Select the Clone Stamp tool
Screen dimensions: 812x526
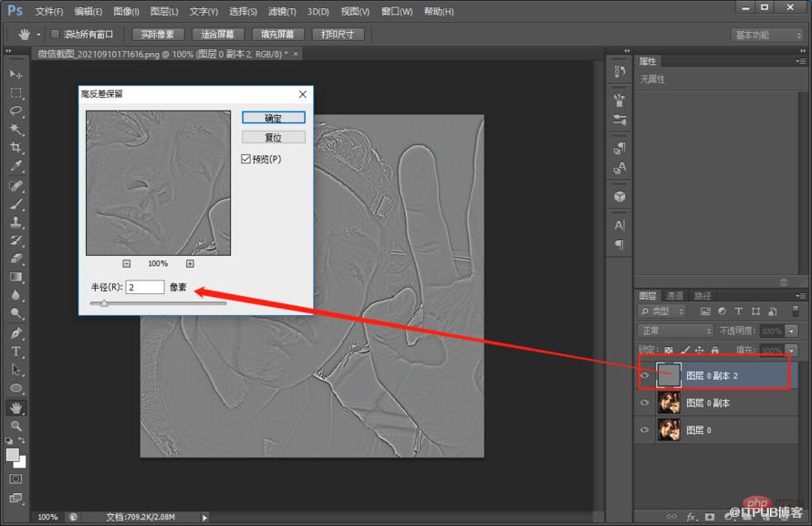(x=16, y=222)
